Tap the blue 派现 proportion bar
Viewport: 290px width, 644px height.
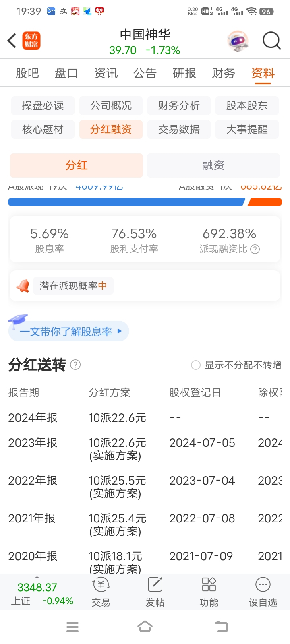tap(126, 202)
